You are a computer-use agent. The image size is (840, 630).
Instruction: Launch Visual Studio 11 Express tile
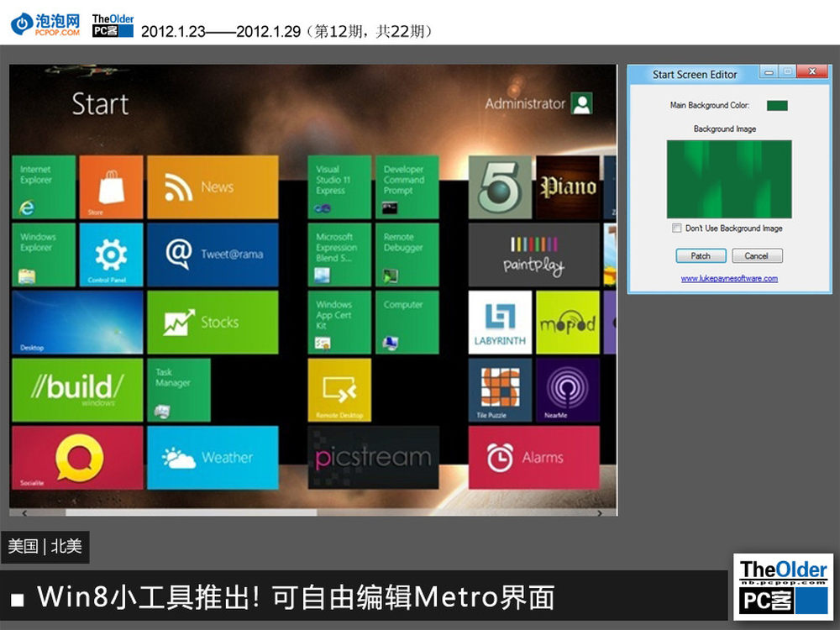339,187
